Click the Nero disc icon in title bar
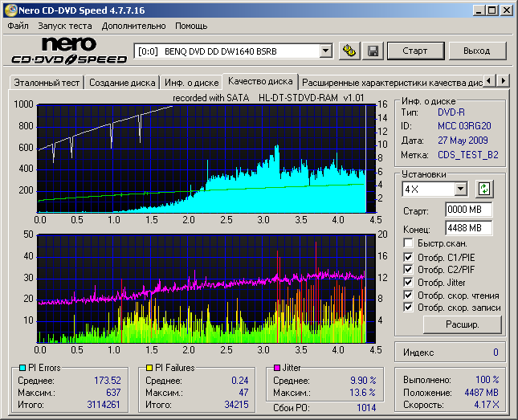Image resolution: width=518 pixels, height=420 pixels. coord(10,10)
